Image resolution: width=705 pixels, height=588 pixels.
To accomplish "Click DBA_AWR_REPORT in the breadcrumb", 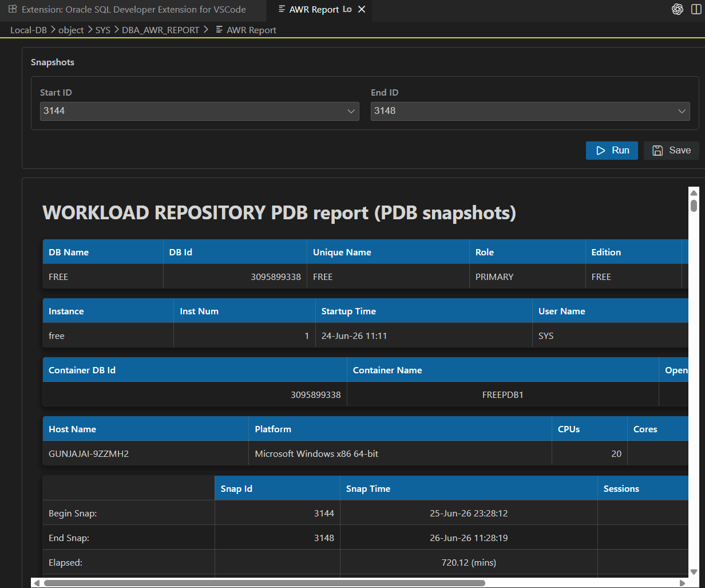I will 161,30.
